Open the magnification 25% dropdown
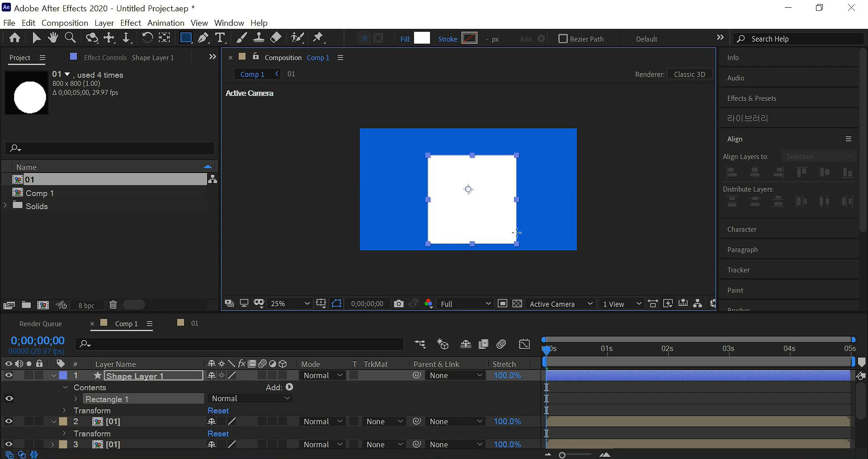 point(289,304)
